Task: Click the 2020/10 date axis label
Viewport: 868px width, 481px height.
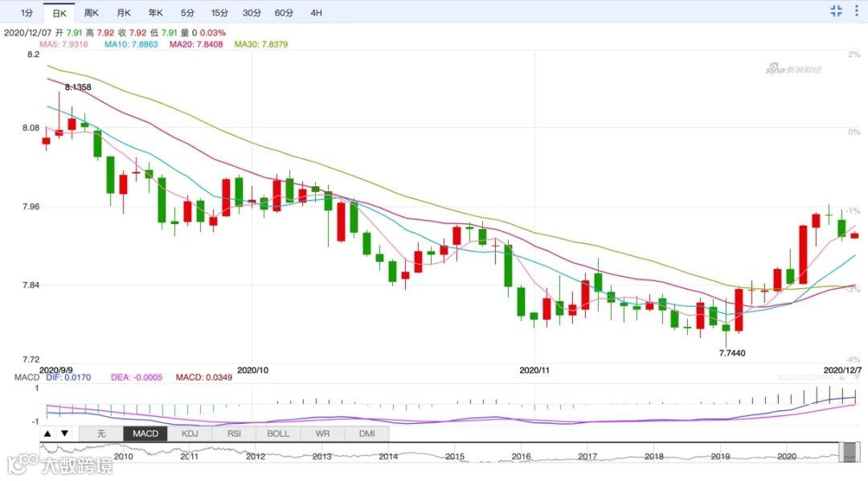Action: [x=252, y=370]
